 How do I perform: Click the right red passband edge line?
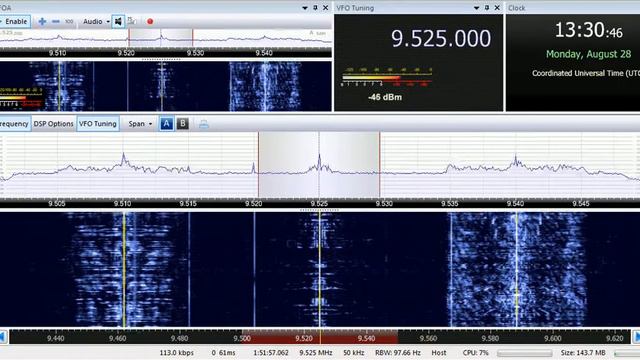(x=380, y=165)
